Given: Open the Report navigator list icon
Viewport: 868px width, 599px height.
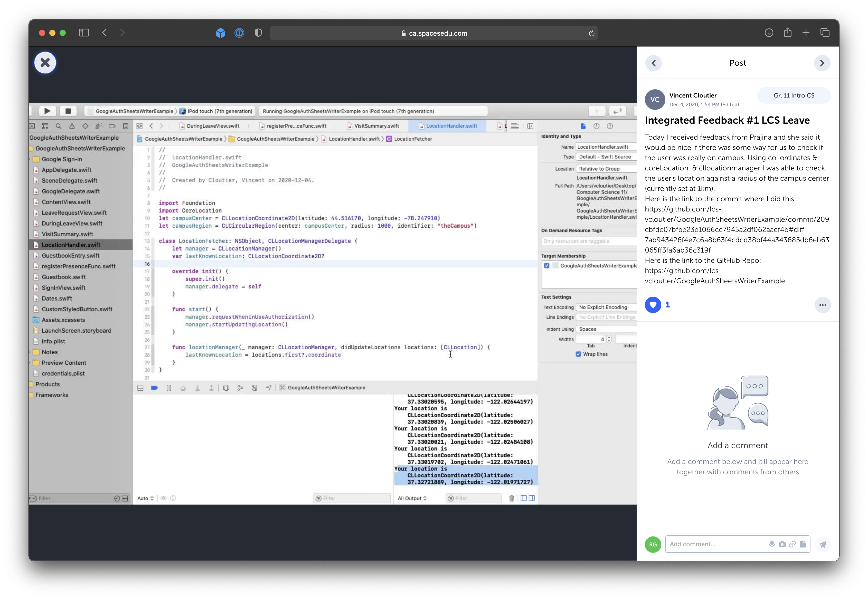Looking at the screenshot, I should pos(125,126).
